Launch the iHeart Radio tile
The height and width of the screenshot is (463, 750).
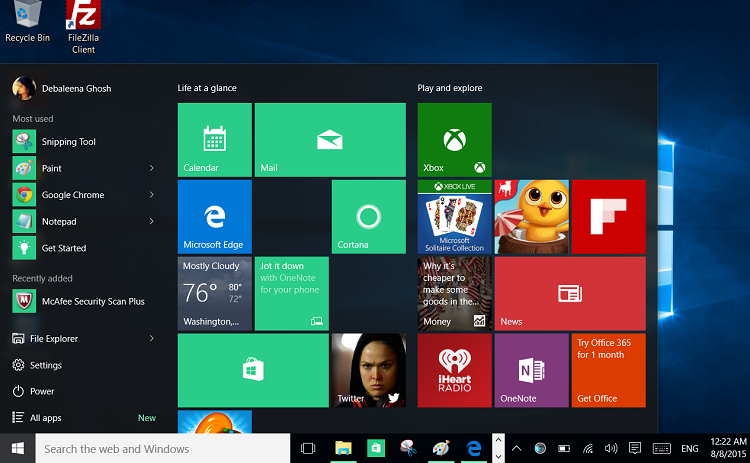click(x=454, y=371)
